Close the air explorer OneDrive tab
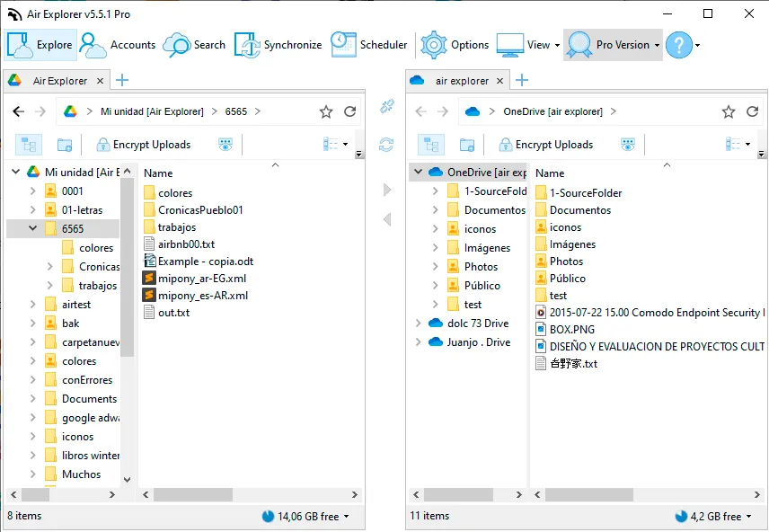 point(499,81)
